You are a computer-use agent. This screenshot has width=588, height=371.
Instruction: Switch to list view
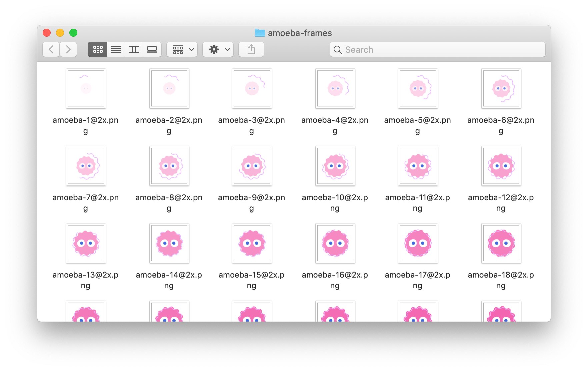[x=116, y=49]
